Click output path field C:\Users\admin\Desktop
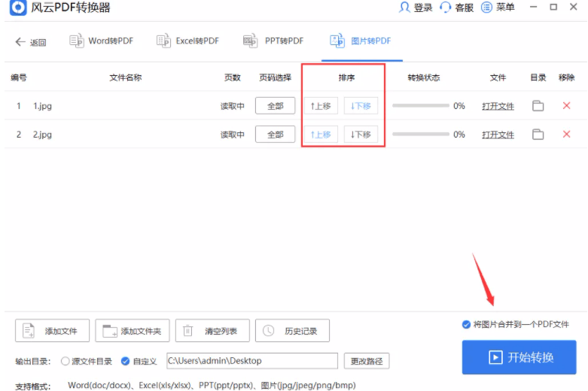Image resolution: width=588 pixels, height=391 pixels. [x=252, y=361]
